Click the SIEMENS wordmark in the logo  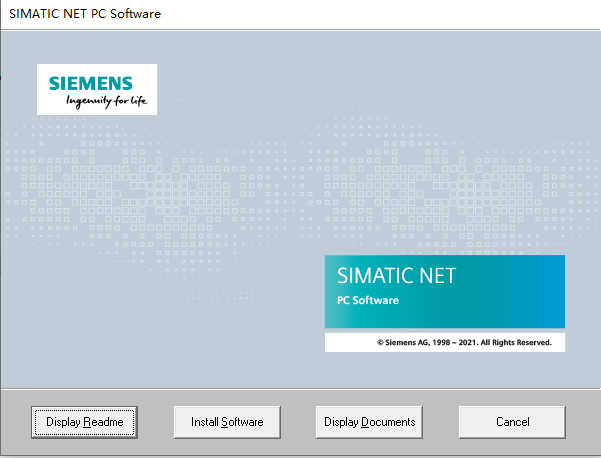pos(97,82)
